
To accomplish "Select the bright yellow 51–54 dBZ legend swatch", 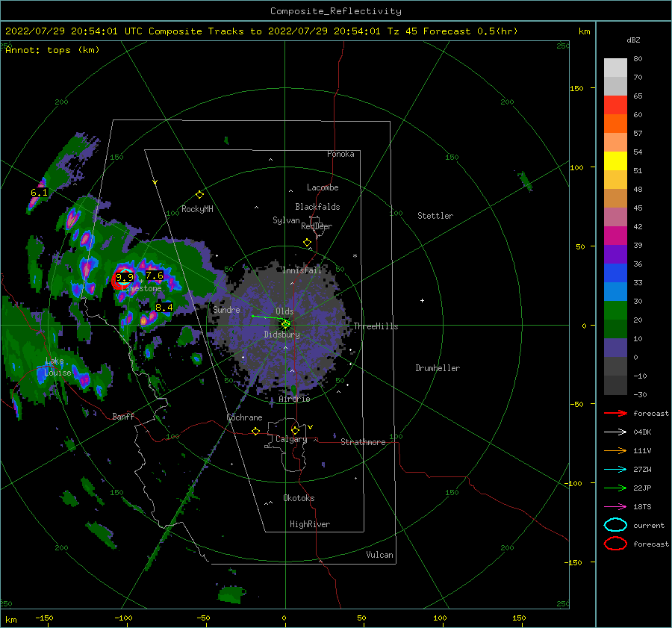I will [x=615, y=161].
